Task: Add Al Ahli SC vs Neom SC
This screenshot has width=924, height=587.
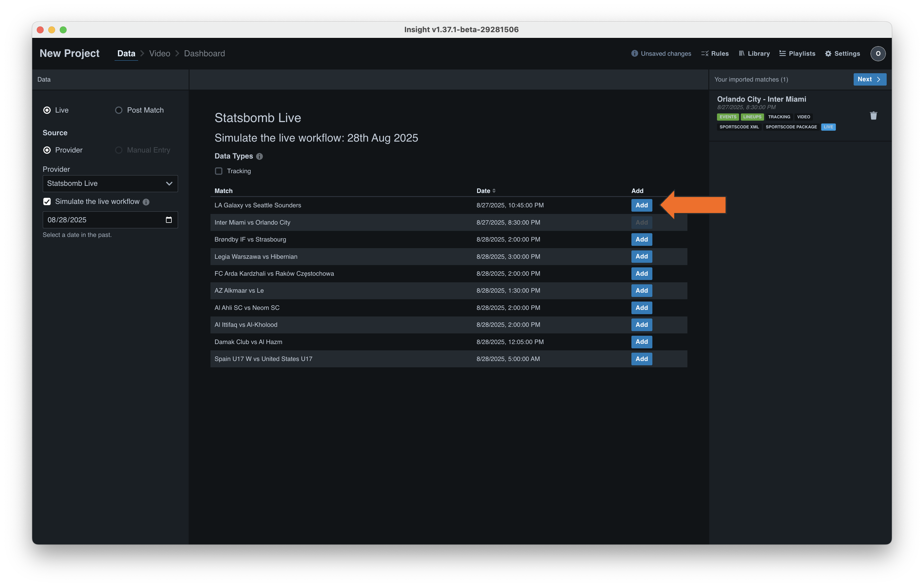Action: point(641,308)
